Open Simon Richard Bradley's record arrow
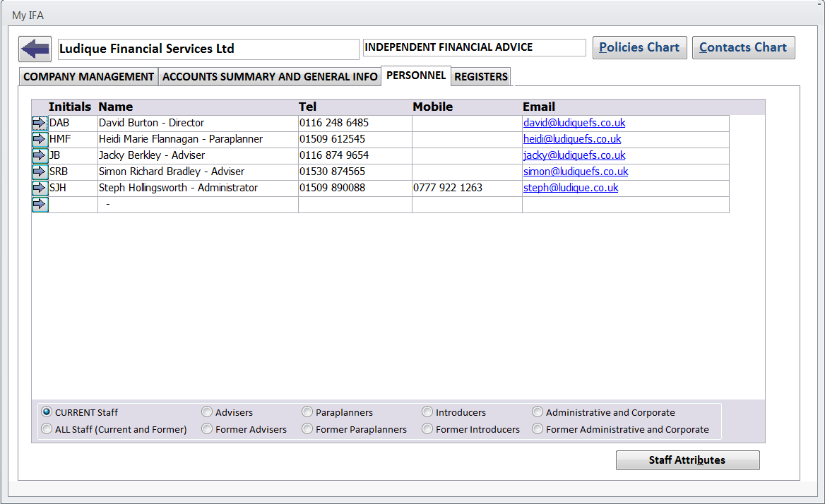This screenshot has width=825, height=504. point(40,172)
